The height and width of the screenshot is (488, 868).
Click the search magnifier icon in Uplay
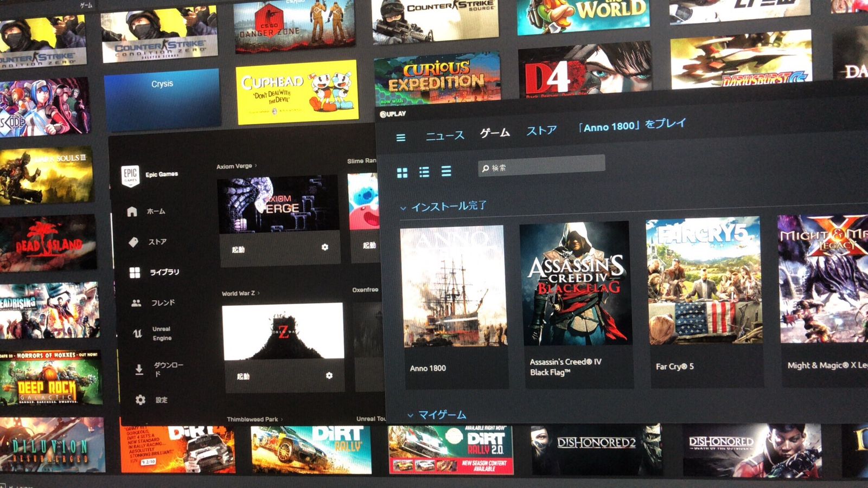pyautogui.click(x=485, y=169)
